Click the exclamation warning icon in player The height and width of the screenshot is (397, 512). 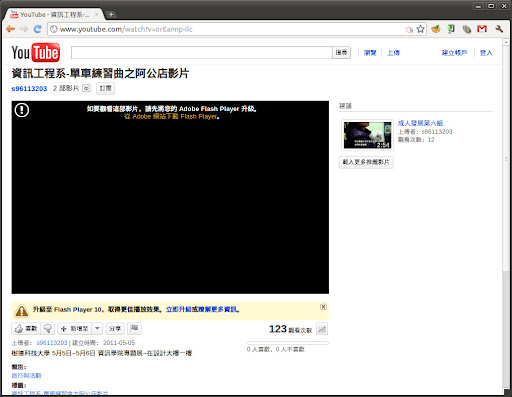22,110
